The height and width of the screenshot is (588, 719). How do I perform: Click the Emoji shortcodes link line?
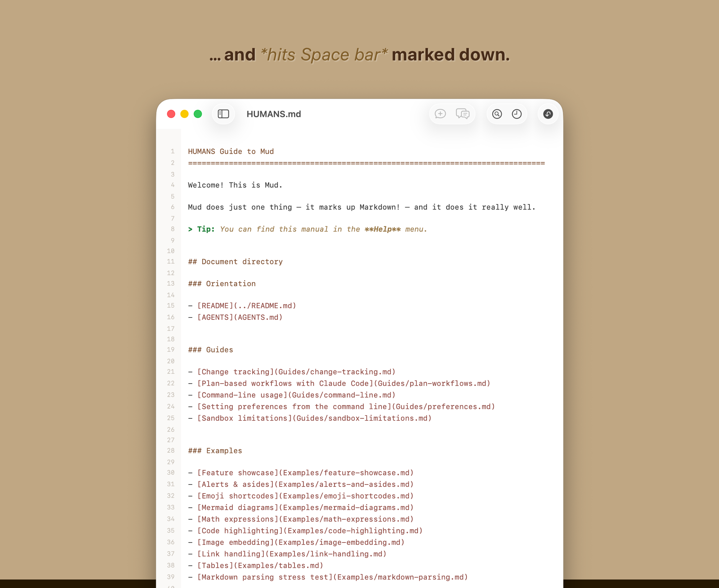[x=301, y=496]
